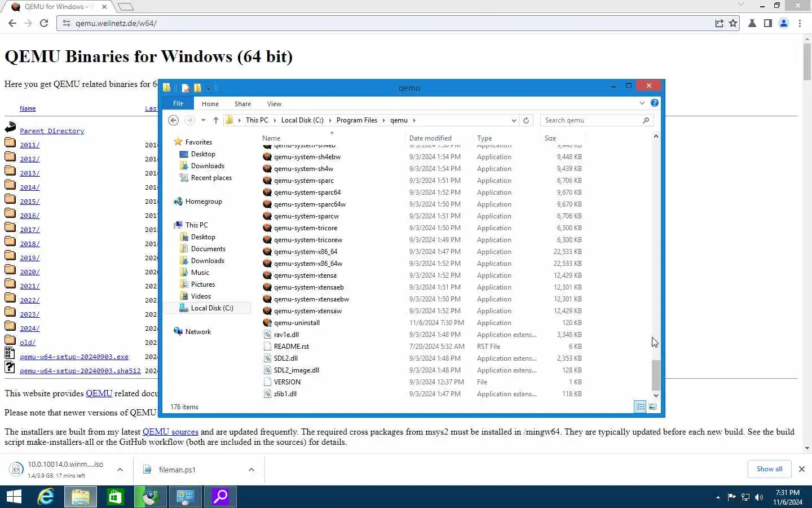Select Local Disk (C:) in navigation pane
This screenshot has height=508, width=812.
(x=211, y=308)
